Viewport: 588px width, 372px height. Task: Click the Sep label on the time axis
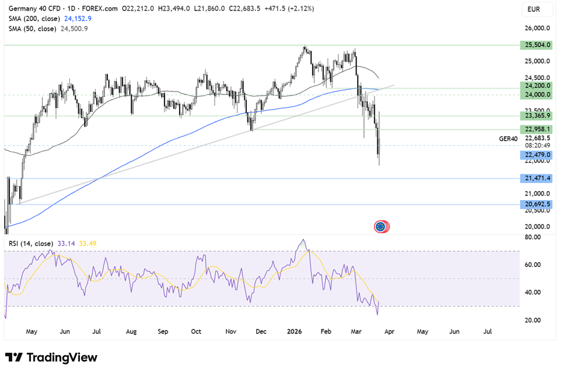[163, 332]
